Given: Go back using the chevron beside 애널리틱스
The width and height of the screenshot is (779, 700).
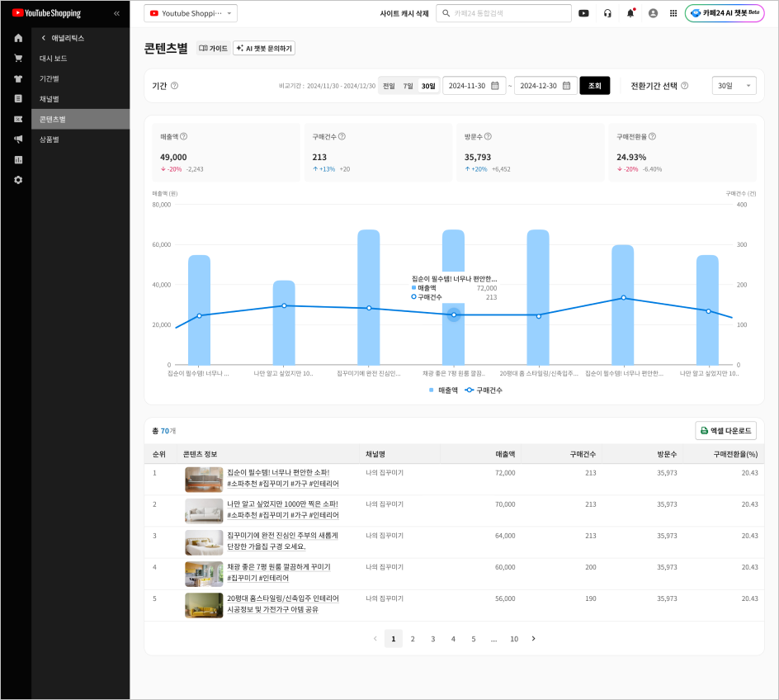Looking at the screenshot, I should 44,38.
